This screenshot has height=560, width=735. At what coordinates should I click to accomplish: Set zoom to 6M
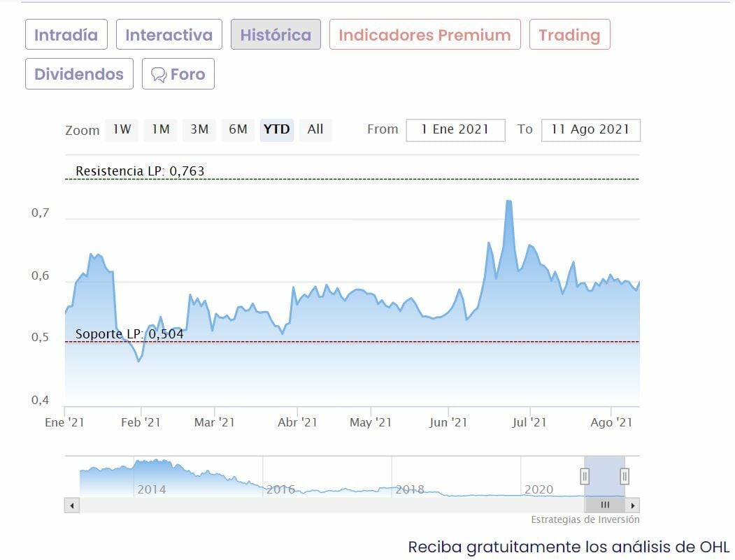[x=238, y=129]
